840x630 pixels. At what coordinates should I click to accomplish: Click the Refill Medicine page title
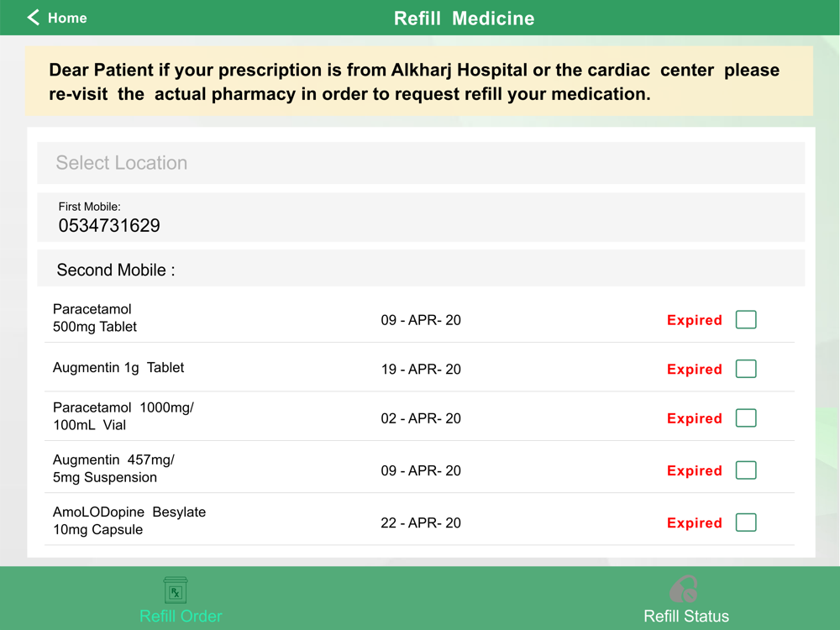(464, 18)
